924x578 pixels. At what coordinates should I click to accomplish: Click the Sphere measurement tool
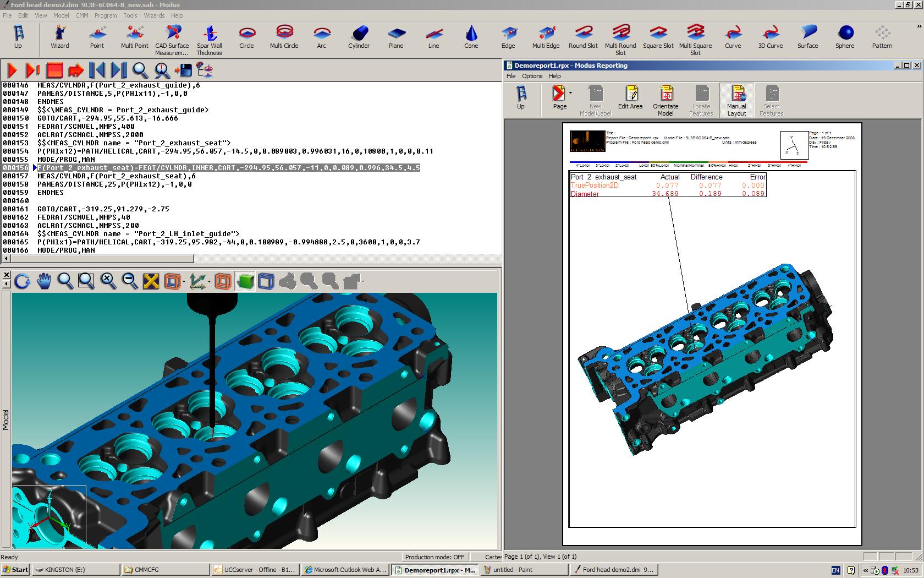pyautogui.click(x=845, y=37)
